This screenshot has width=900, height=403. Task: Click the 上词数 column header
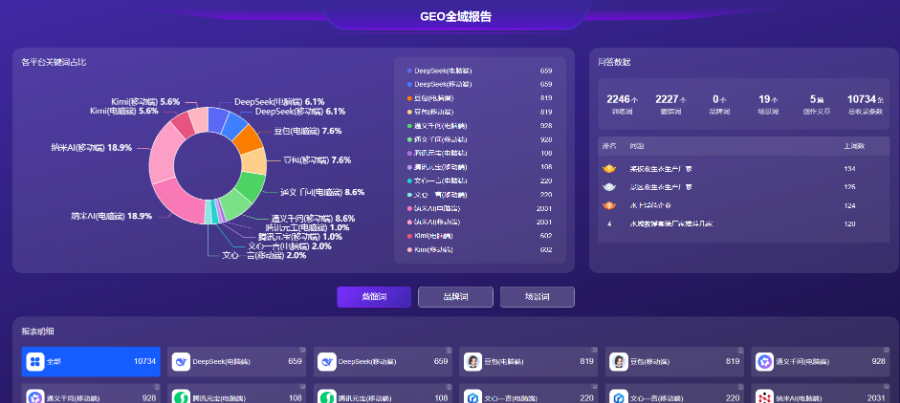[854, 146]
